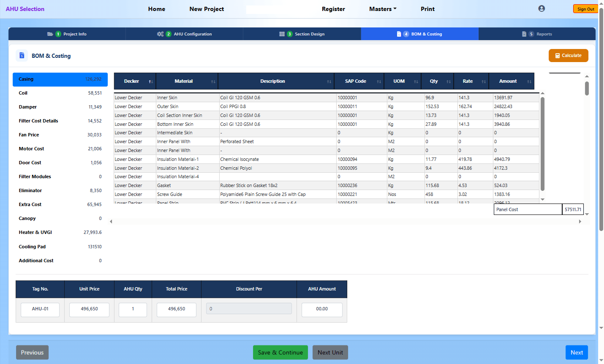Screen dimensions: 604x364
Task: Open Filter Cost Details category
Action: pos(60,121)
